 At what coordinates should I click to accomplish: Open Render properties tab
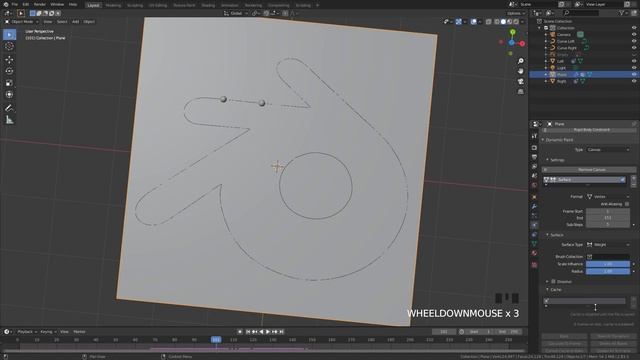[x=534, y=147]
